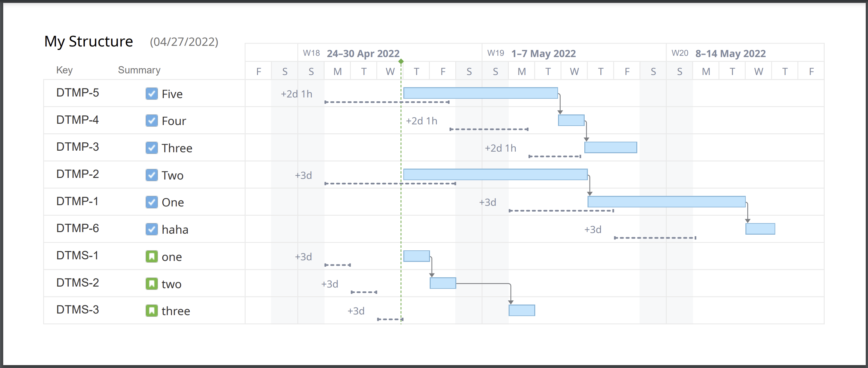Select the Task type icon beside Three
This screenshot has height=368, width=868.
tap(151, 147)
